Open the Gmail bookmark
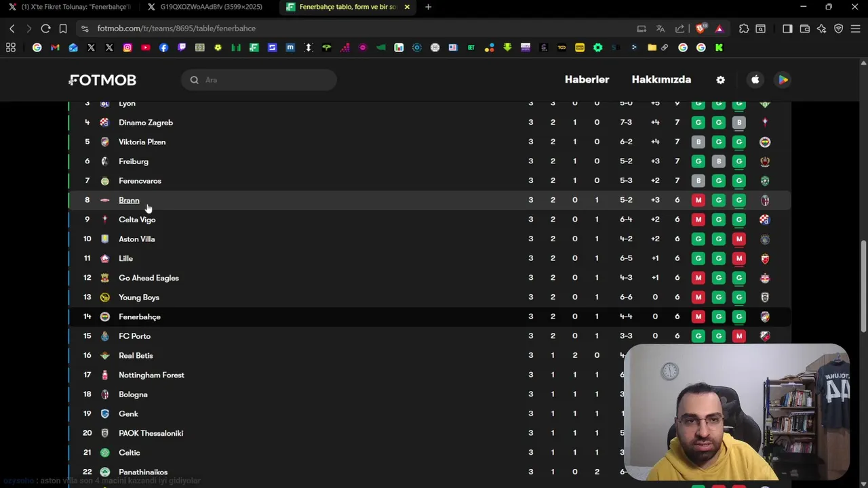Screen dimensions: 868x488 (55, 47)
